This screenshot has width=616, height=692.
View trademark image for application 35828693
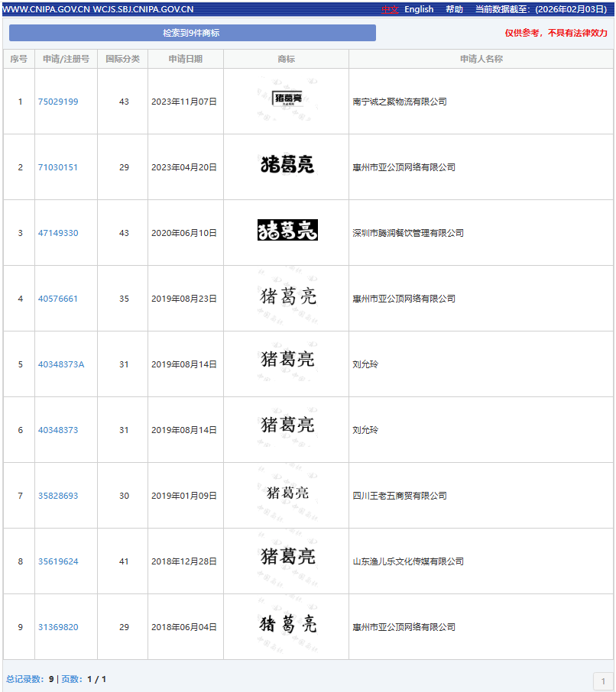287,493
